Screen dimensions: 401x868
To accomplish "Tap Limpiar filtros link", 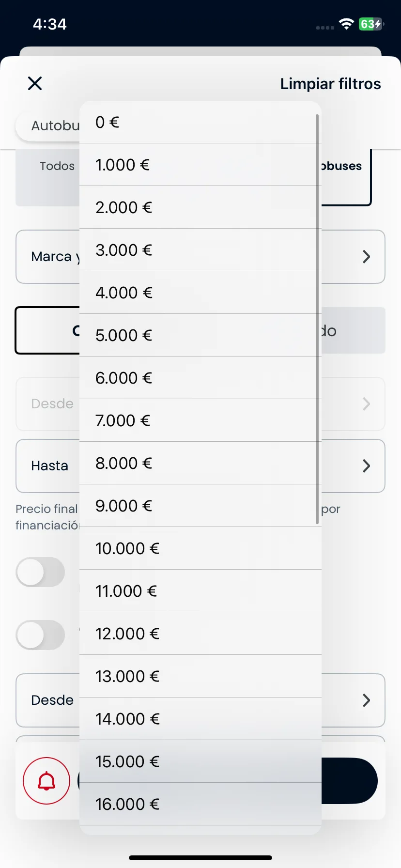I will [x=330, y=84].
